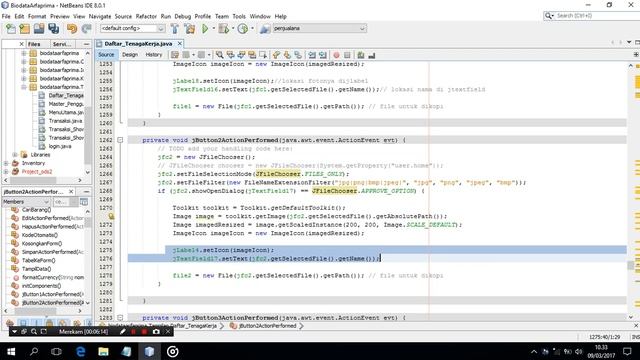Open the perjualana dropdown in the main toolbar
640x360 pixels.
point(362,29)
